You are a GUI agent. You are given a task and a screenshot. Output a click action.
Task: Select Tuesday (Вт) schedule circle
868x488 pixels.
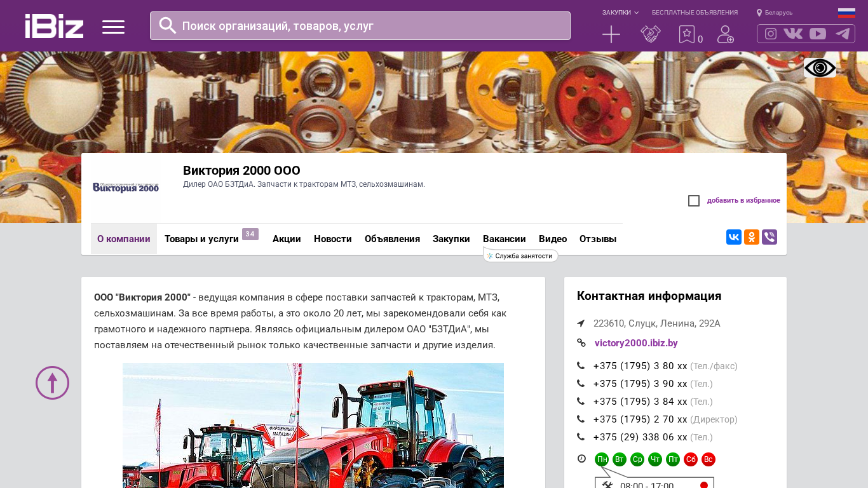[620, 459]
